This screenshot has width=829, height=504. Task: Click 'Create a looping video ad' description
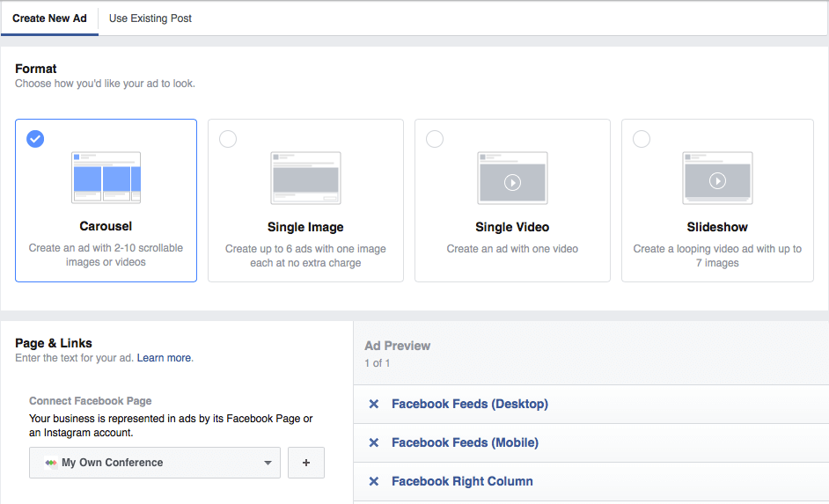pos(717,256)
